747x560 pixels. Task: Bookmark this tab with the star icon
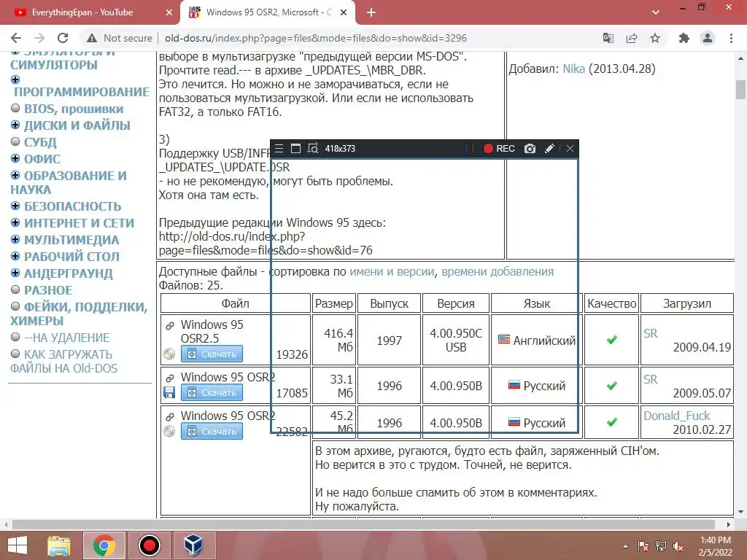(655, 38)
